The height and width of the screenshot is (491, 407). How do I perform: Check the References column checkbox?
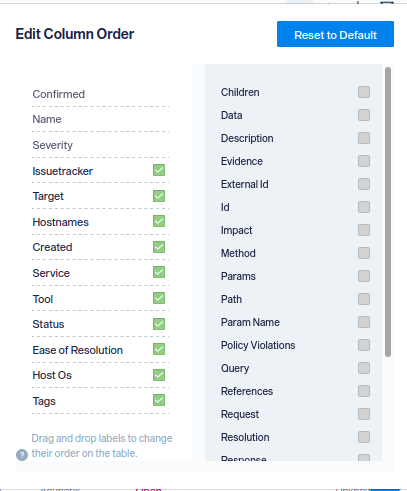point(364,391)
